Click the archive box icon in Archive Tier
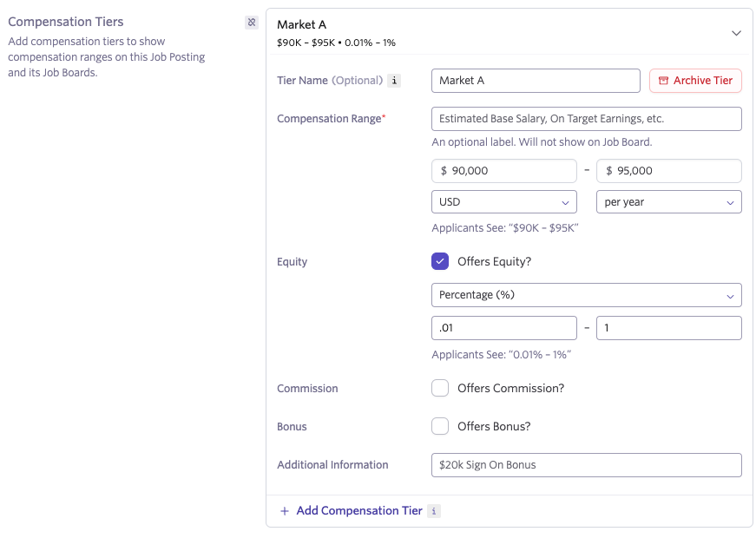Screen dimensions: 756x538 (663, 81)
